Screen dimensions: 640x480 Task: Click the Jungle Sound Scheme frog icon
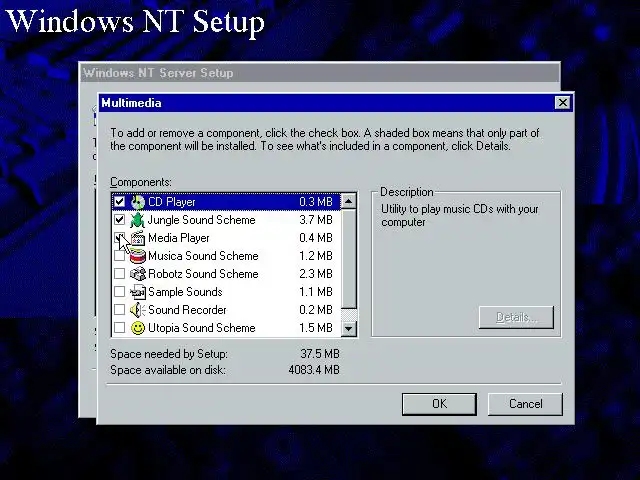click(138, 220)
